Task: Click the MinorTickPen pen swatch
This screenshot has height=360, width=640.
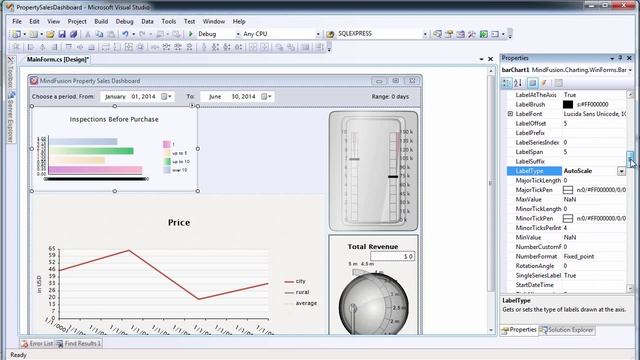Action: coord(568,219)
